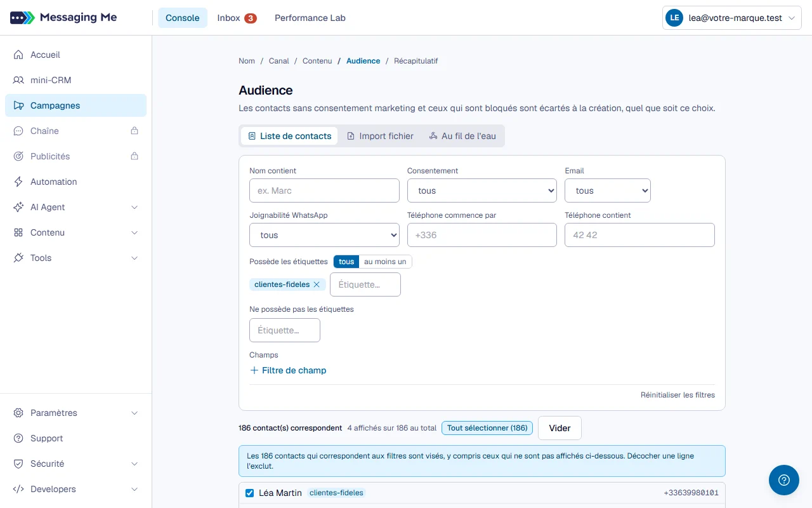Select the Liste de contacts tab
Viewport: 812px width, 508px height.
(289, 136)
